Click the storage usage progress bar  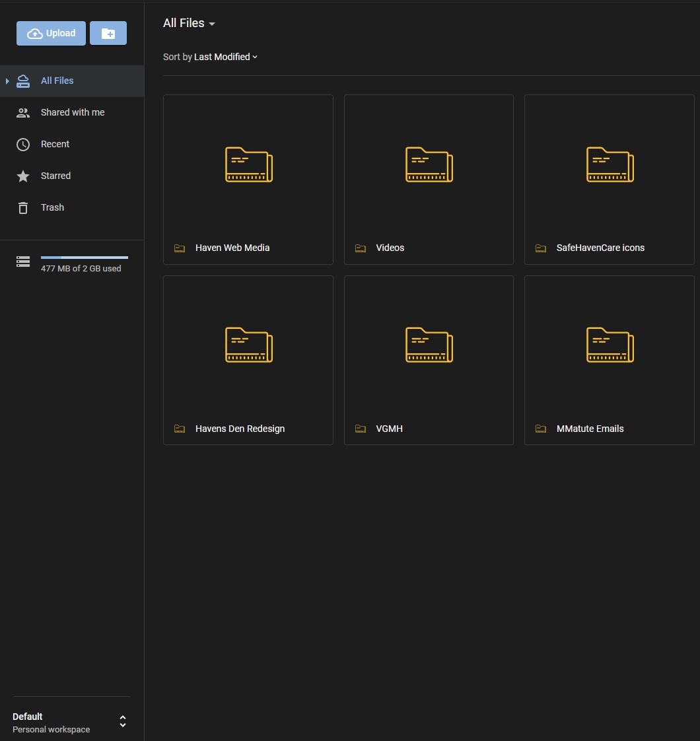pos(84,258)
